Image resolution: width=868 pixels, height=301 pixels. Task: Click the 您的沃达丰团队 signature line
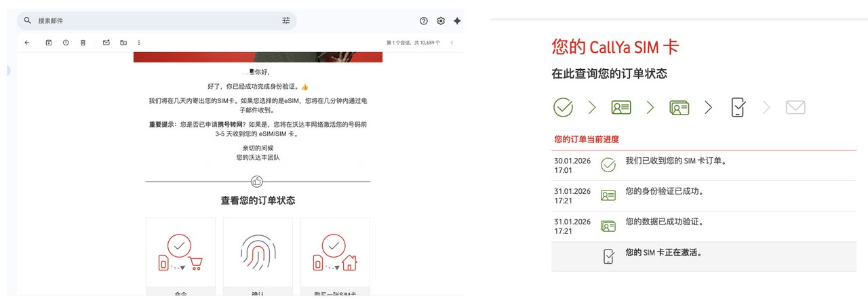click(258, 157)
